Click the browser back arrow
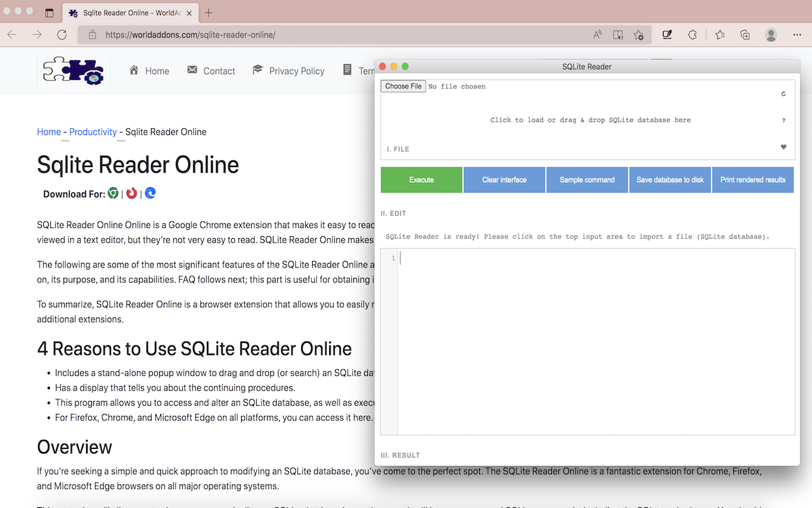 tap(12, 35)
